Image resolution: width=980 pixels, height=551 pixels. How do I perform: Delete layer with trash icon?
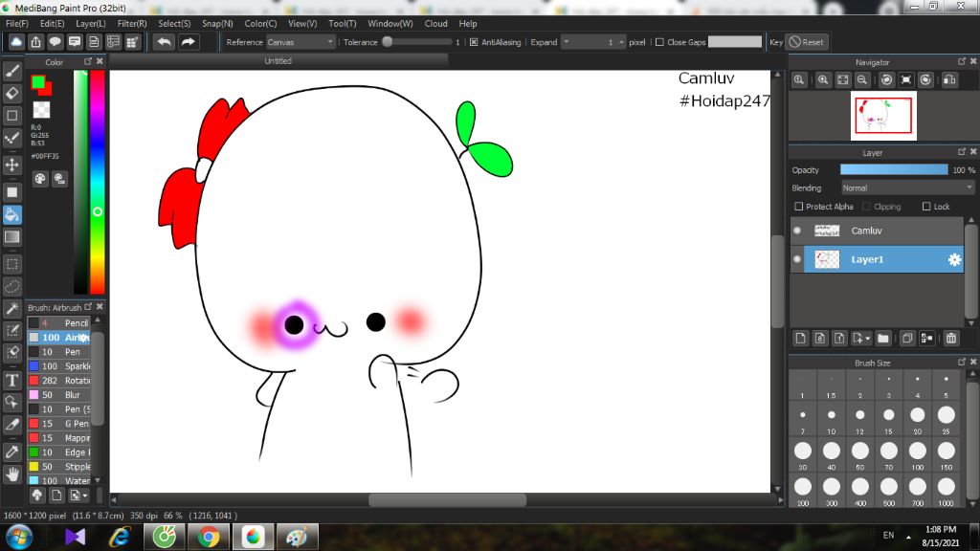coord(950,338)
